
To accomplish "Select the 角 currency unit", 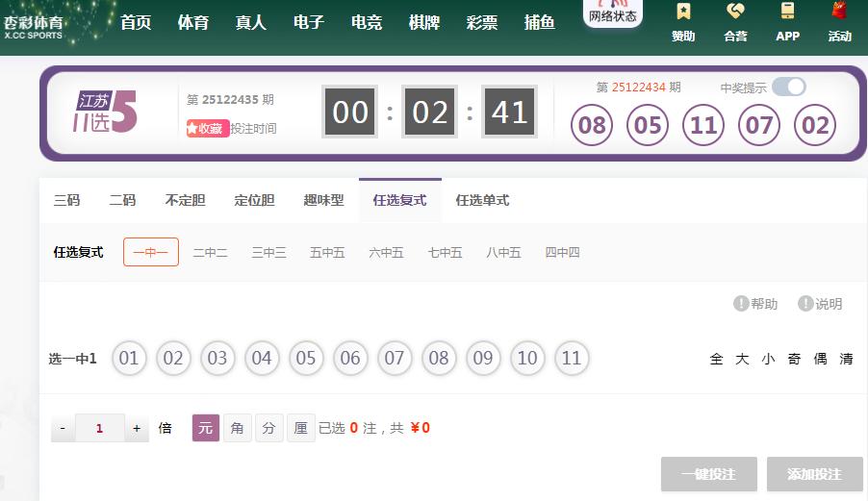I will click(x=238, y=428).
